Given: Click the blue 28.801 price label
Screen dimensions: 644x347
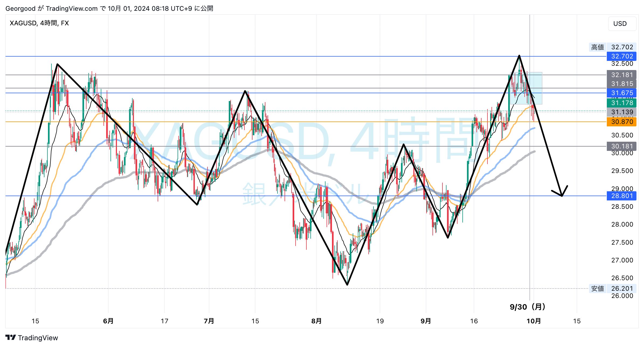Looking at the screenshot, I should (x=621, y=196).
